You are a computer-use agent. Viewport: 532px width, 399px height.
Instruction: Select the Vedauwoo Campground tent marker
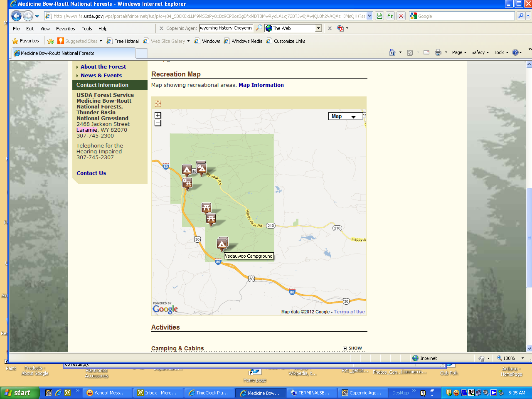(x=222, y=244)
